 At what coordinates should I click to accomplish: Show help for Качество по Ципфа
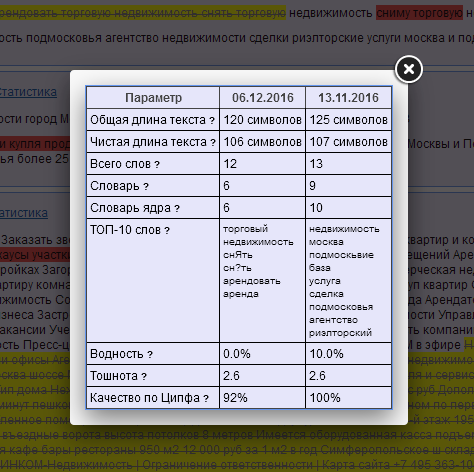click(x=206, y=399)
